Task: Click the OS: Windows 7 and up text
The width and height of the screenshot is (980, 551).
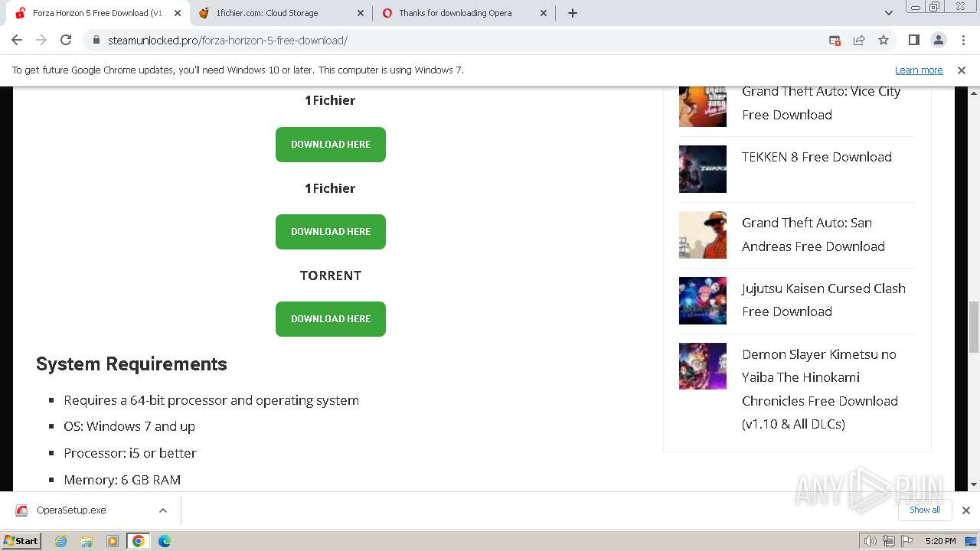Action: (129, 426)
